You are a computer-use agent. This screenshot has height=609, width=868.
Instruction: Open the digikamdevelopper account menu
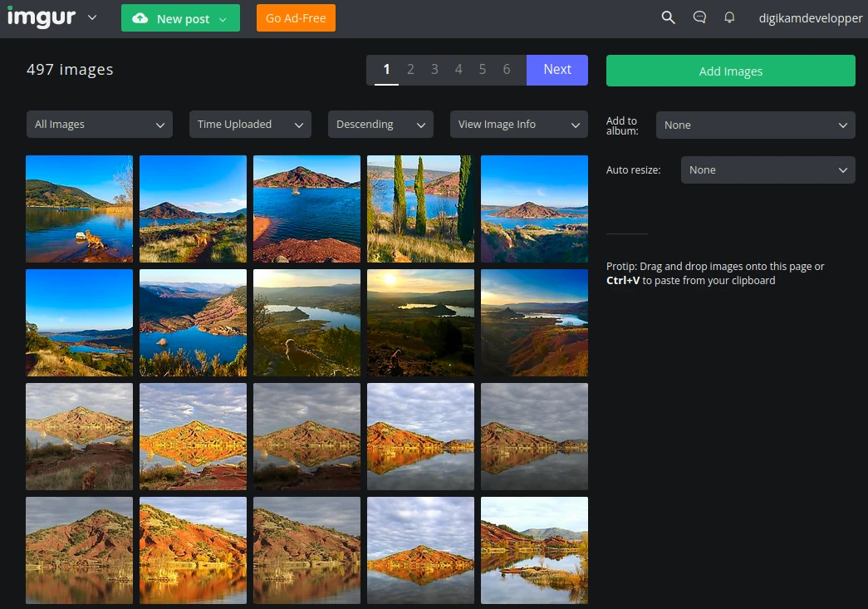(810, 18)
